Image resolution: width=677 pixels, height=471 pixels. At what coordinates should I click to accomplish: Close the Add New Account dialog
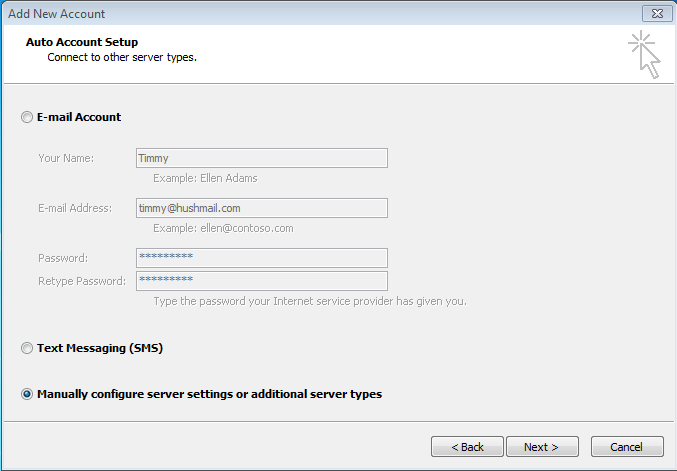[657, 14]
